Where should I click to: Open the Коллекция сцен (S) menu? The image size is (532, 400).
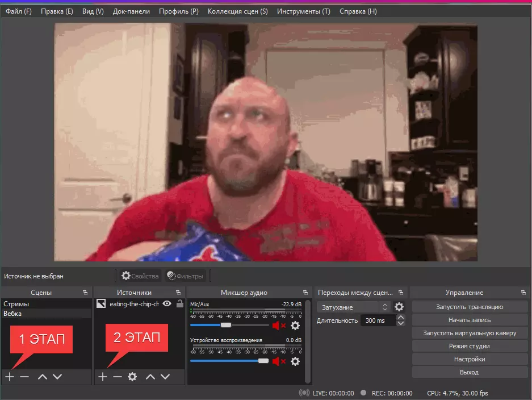(237, 11)
